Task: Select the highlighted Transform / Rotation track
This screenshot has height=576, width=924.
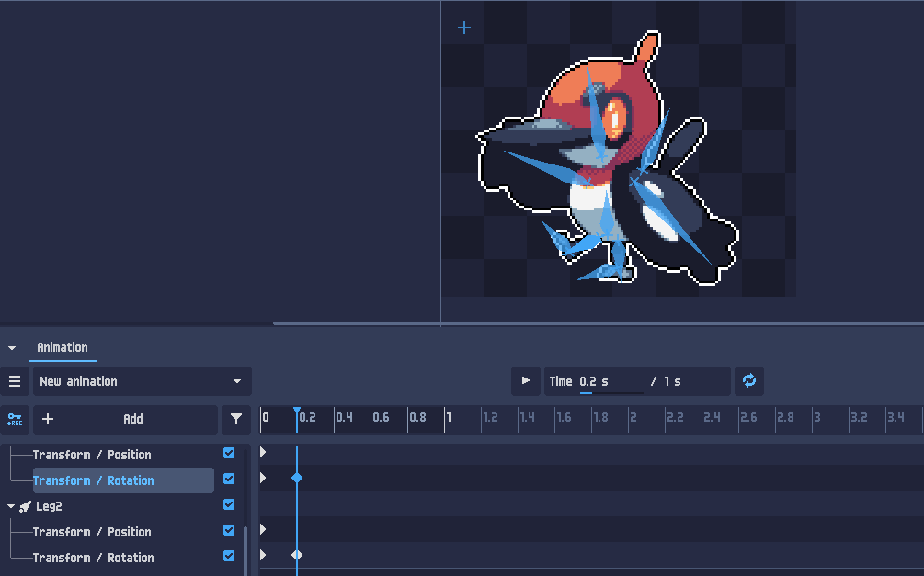Action: 123,480
